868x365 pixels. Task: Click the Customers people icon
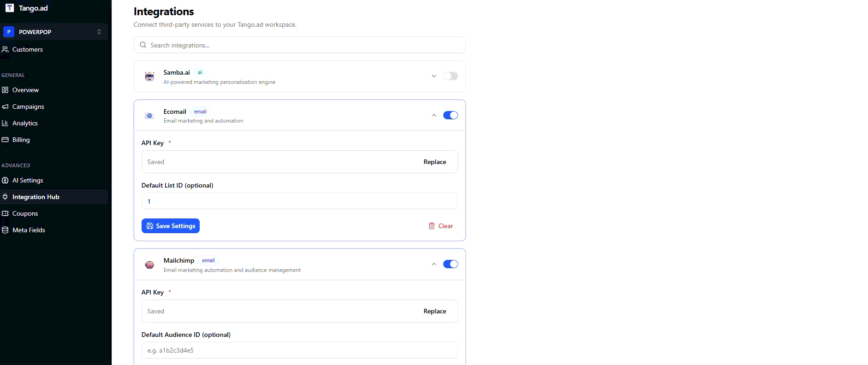5,49
